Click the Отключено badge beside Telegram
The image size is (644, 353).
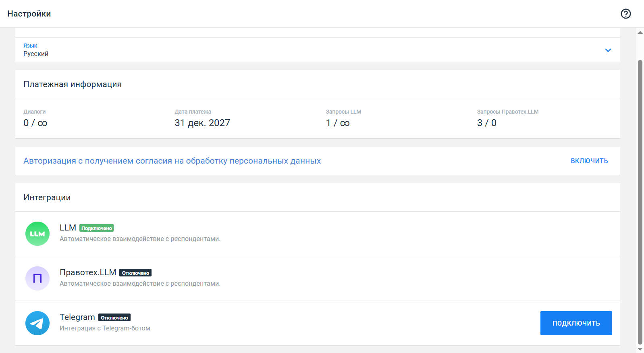(x=114, y=318)
